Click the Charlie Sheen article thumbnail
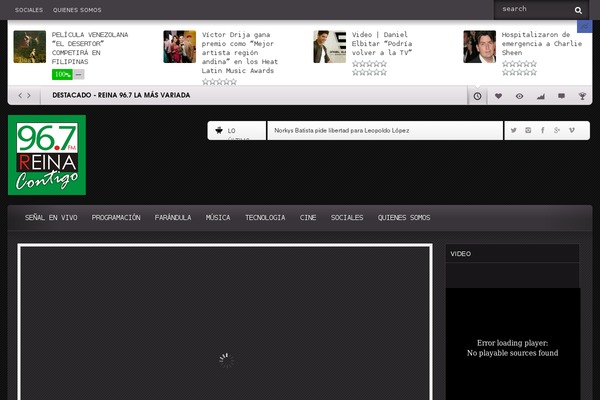 pos(479,47)
